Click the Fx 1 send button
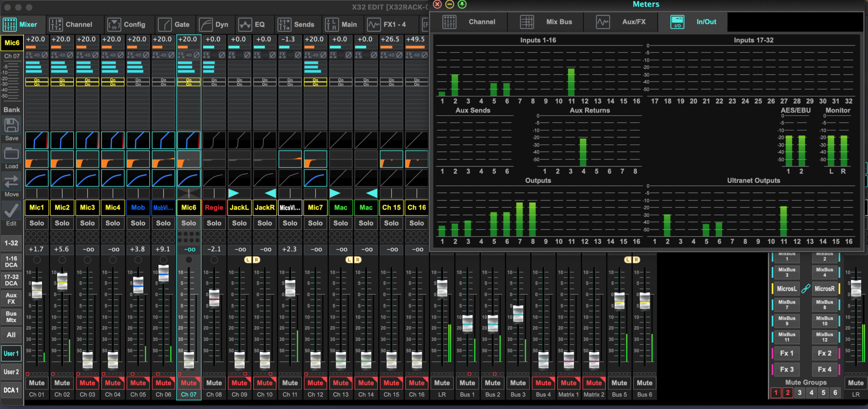Screen dimensions: 868x409 787,353
